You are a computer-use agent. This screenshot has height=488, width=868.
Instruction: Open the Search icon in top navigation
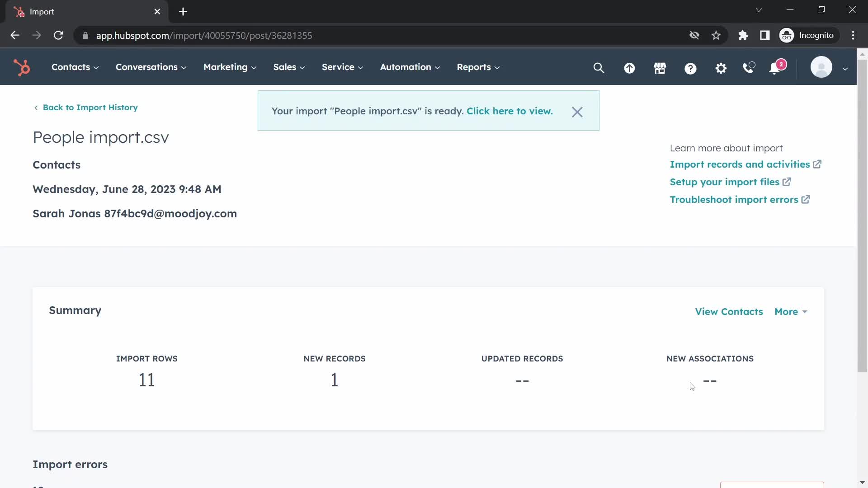[599, 67]
